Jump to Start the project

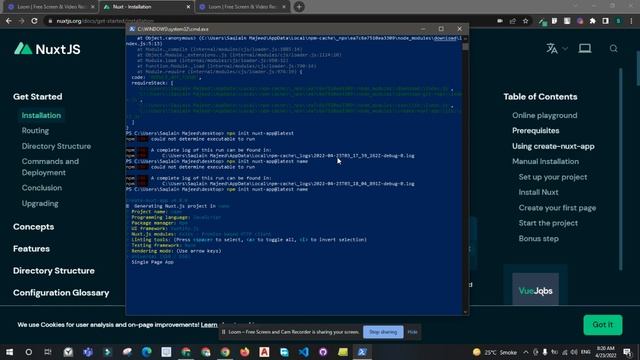[548, 223]
